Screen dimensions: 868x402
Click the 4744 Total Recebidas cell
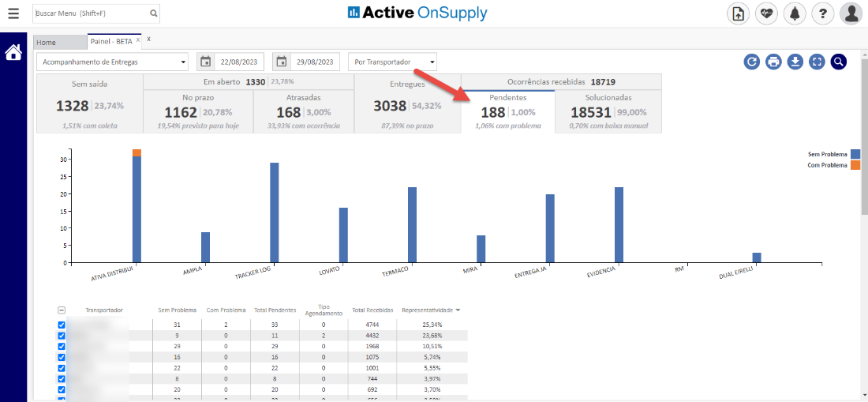[372, 325]
